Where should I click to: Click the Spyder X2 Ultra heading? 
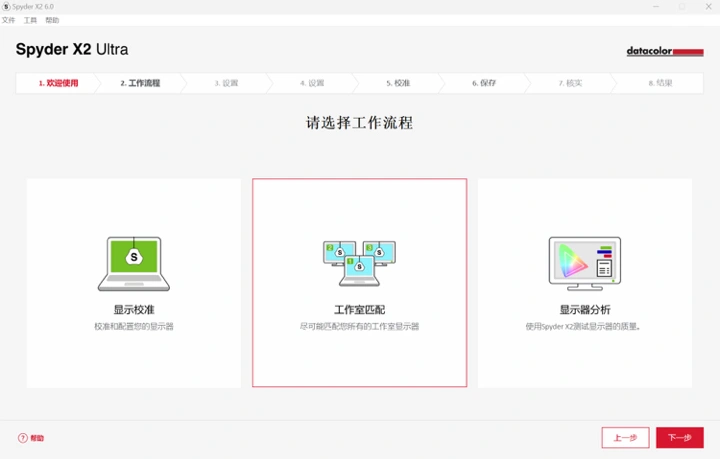(x=72, y=49)
